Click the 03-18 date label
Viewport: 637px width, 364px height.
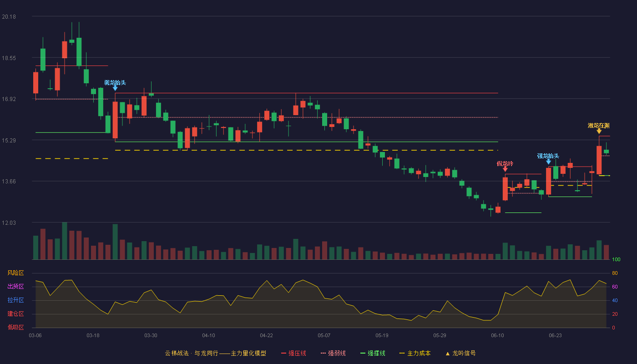pos(93,335)
